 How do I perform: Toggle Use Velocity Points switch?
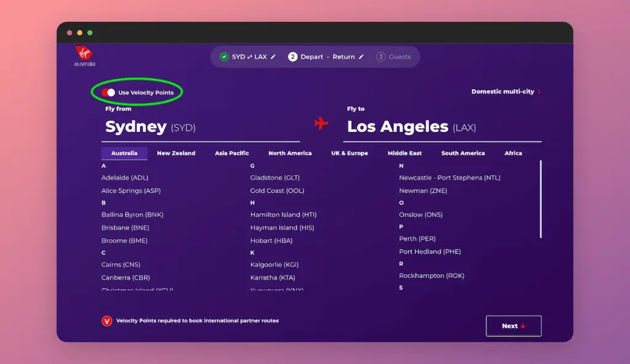(x=108, y=92)
